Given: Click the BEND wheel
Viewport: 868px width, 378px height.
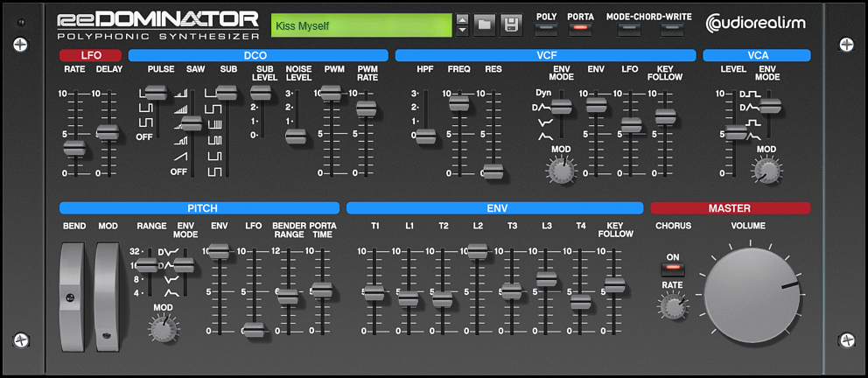Looking at the screenshot, I should tap(73, 296).
